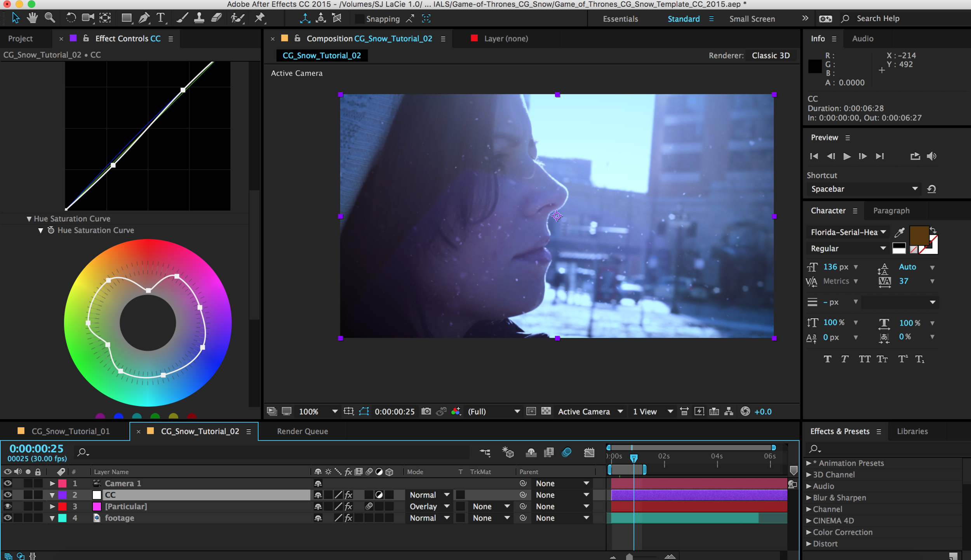Viewport: 971px width, 560px height.
Task: Take a snapshot with camera icon
Action: 426,411
